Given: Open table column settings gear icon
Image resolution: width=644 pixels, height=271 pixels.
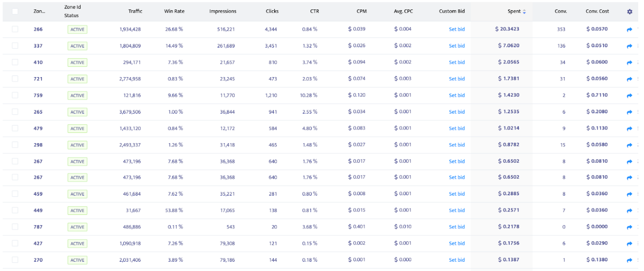Looking at the screenshot, I should pyautogui.click(x=630, y=11).
